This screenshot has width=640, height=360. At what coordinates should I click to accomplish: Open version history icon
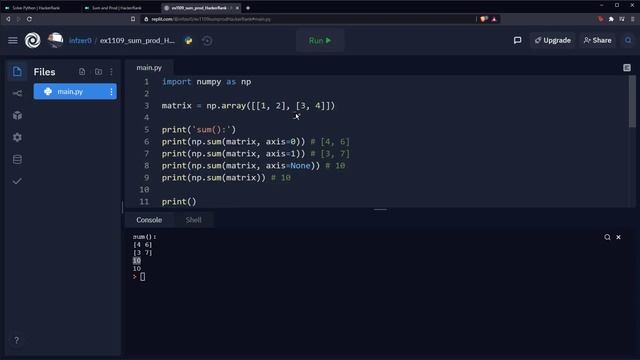click(207, 40)
